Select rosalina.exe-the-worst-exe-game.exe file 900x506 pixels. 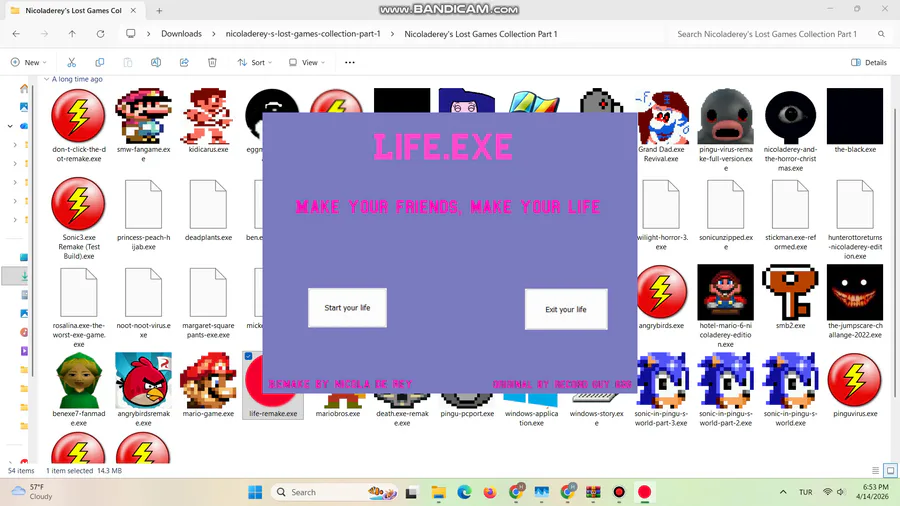pos(79,293)
